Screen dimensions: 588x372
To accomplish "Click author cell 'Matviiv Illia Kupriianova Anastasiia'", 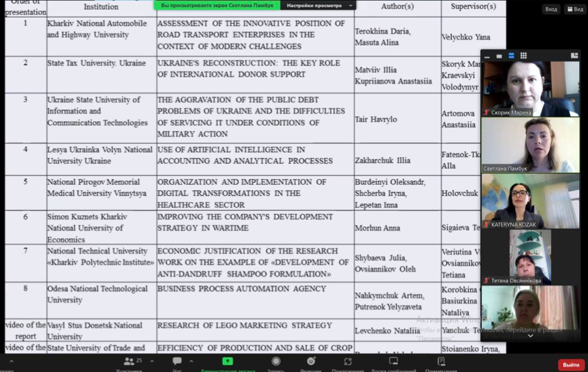I will click(398, 75).
